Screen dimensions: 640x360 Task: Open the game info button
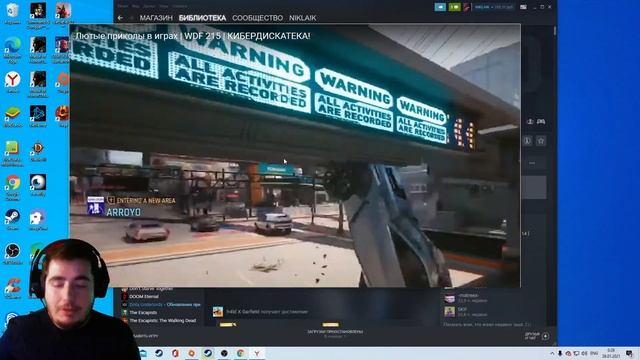click(527, 141)
